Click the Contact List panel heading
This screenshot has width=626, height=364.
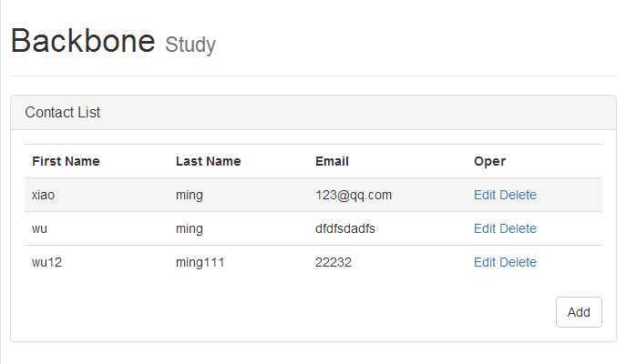point(63,113)
